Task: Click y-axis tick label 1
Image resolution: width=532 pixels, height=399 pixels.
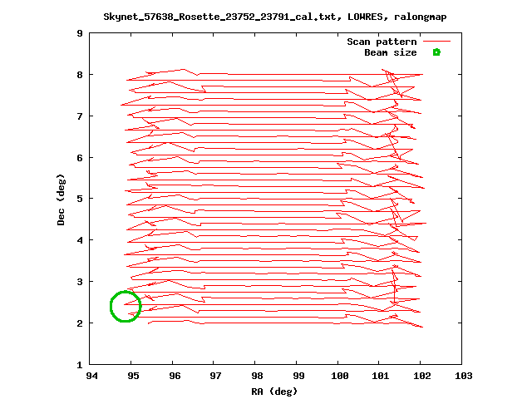Action: tap(80, 365)
